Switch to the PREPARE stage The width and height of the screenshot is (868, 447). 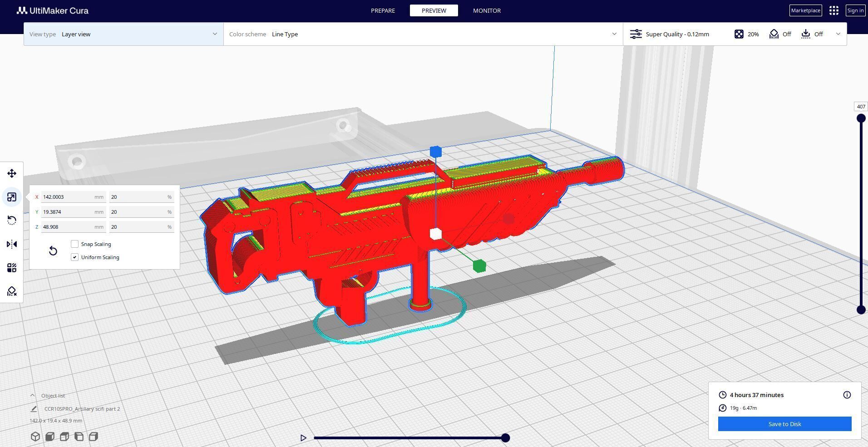pyautogui.click(x=383, y=10)
